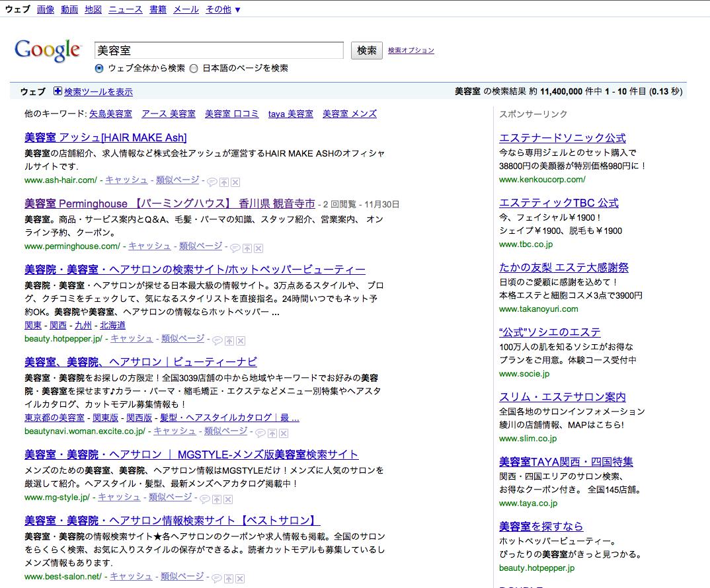The width and height of the screenshot is (710, 588).
Task: Open result 美容室 Perminghouse パーミングハウス
Action: (x=170, y=203)
